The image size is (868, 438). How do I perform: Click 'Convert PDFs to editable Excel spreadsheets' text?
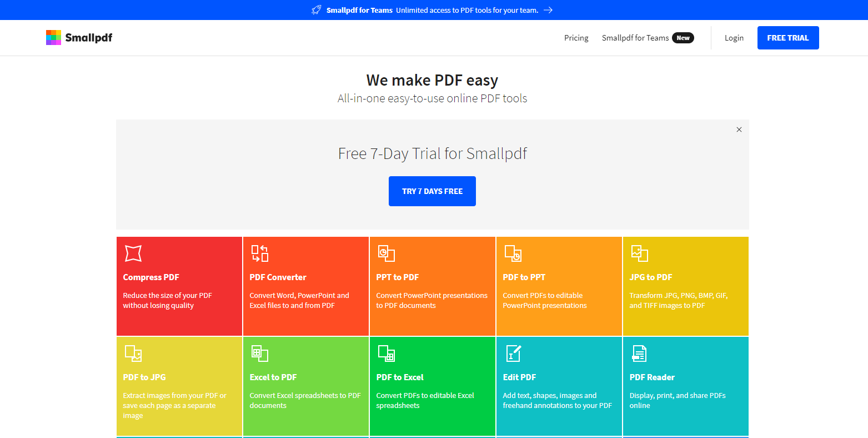(x=425, y=401)
